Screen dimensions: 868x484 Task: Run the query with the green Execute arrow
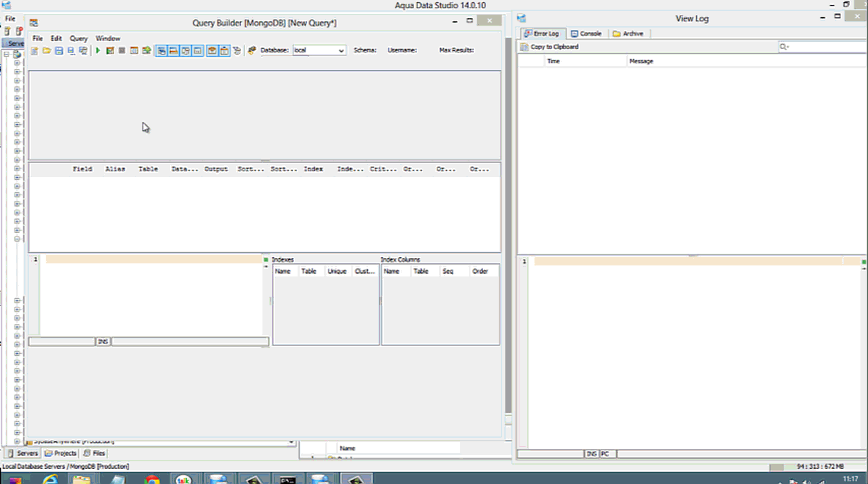[x=98, y=50]
